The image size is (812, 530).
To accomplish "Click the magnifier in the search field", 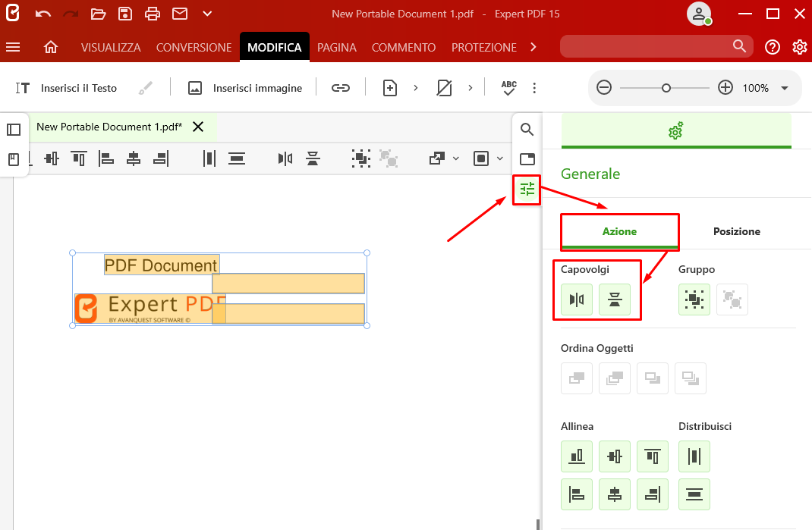I will coord(739,46).
